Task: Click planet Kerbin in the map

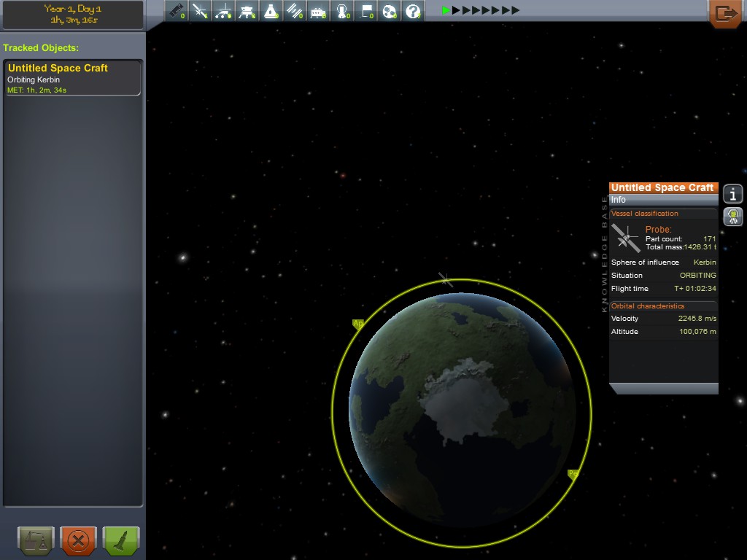Action: click(x=462, y=411)
